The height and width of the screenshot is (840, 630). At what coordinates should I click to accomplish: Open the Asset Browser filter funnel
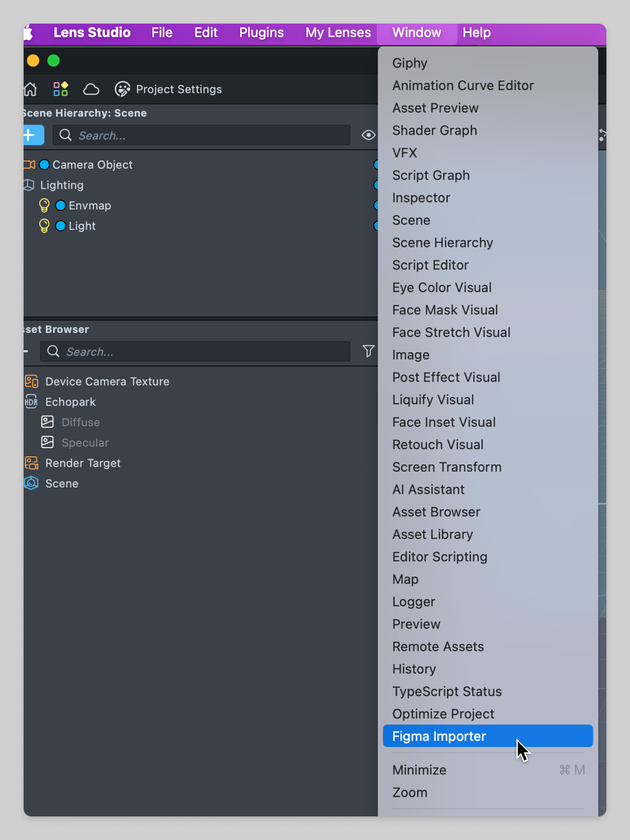coord(368,351)
